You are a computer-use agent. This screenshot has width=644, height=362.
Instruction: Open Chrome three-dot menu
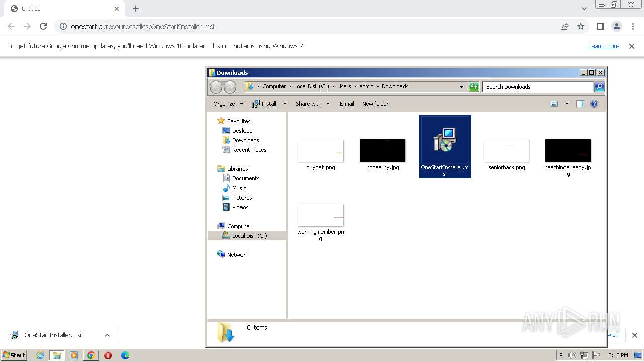633,26
